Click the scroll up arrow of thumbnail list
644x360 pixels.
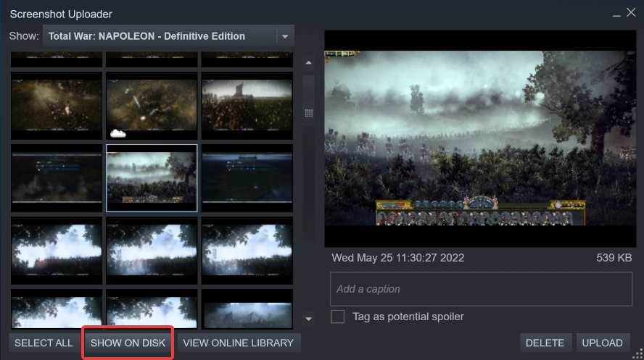[x=308, y=63]
